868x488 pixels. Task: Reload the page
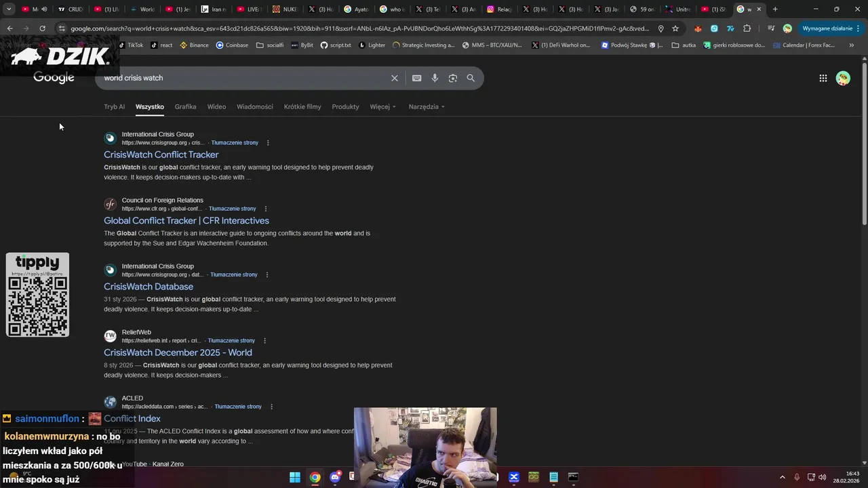click(42, 28)
